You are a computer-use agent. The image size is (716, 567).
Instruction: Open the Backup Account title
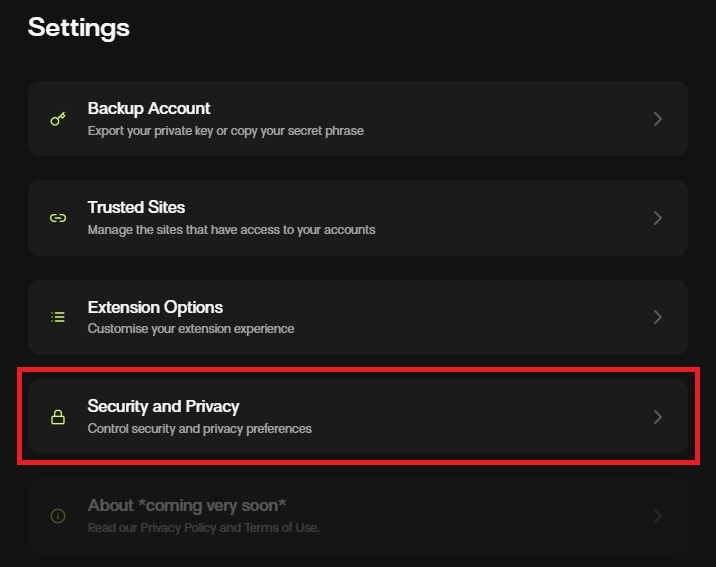click(x=149, y=108)
